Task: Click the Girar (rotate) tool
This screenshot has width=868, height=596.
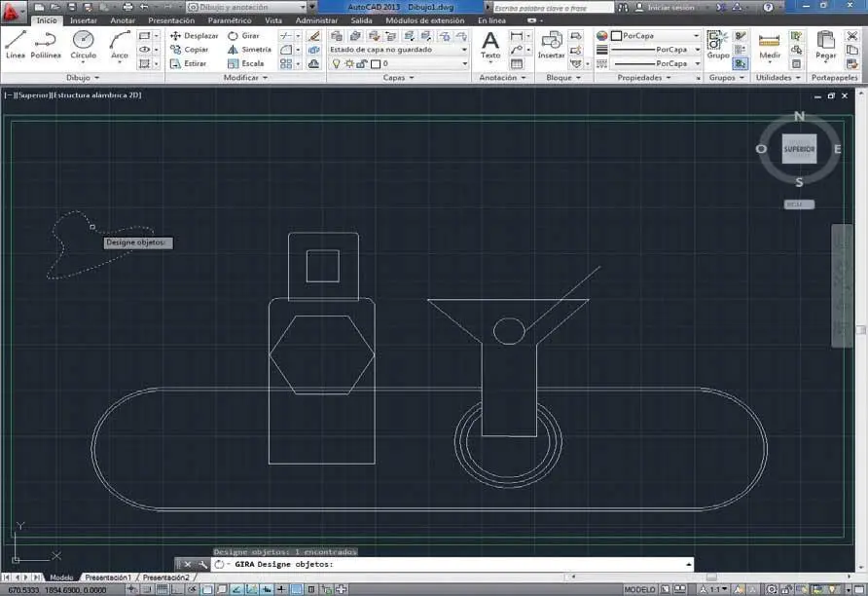Action: [x=243, y=35]
